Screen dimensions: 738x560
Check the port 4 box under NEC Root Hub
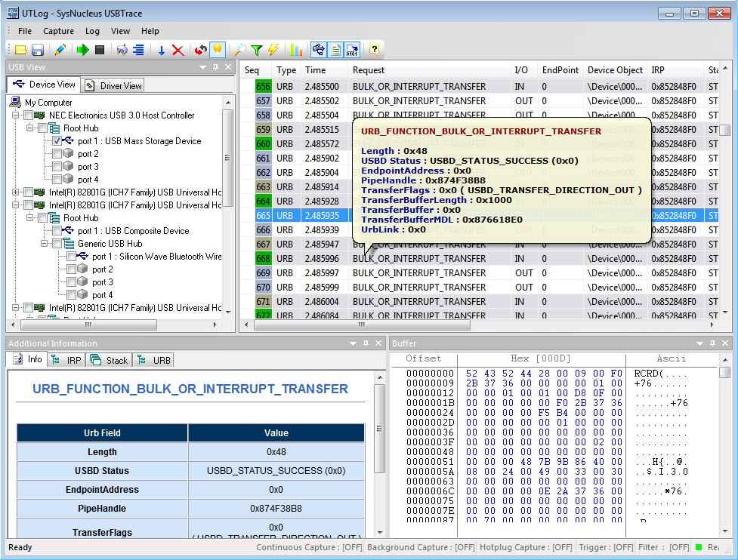[57, 179]
